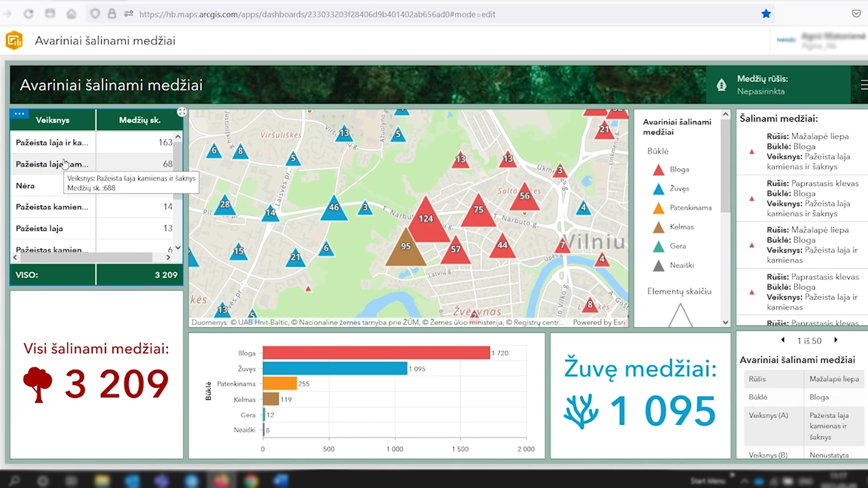Go to next feature in details pager
Viewport: 868px width, 488px height.
(x=836, y=340)
